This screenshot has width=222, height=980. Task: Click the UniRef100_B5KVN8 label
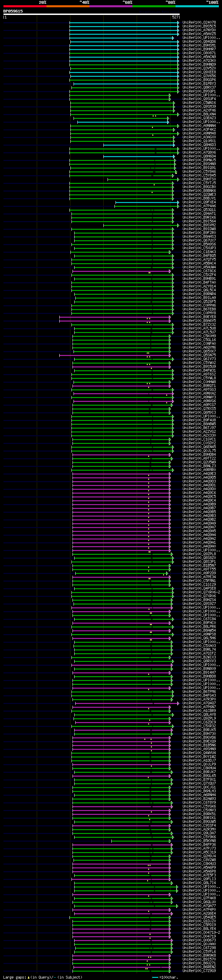click(x=199, y=841)
